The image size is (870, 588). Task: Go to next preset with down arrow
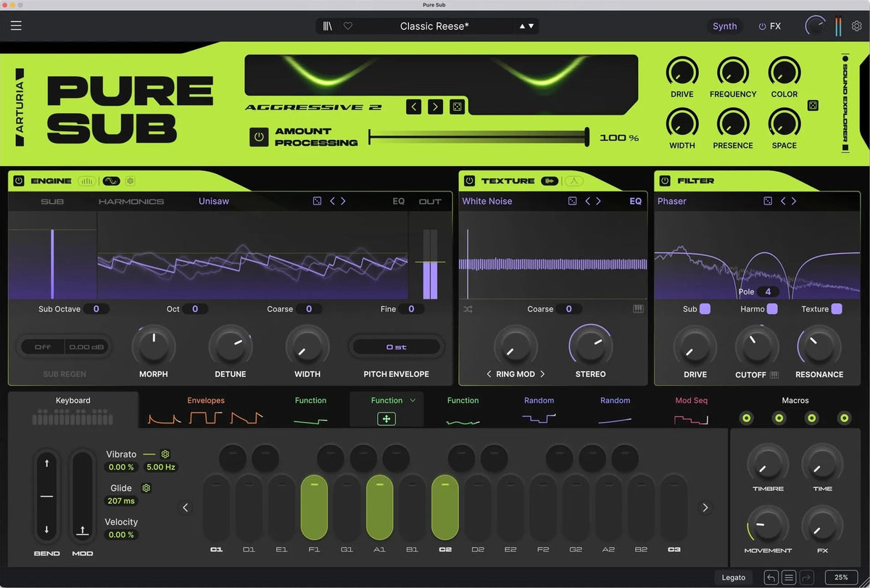click(x=531, y=26)
